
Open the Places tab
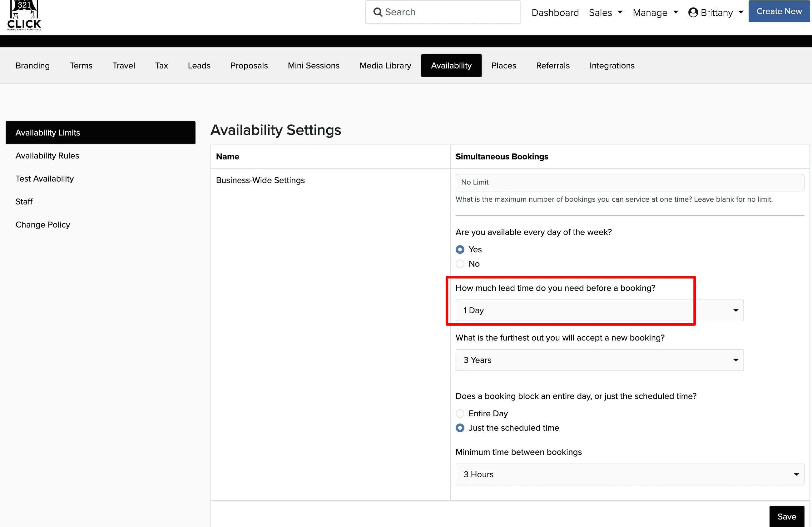[x=503, y=66]
